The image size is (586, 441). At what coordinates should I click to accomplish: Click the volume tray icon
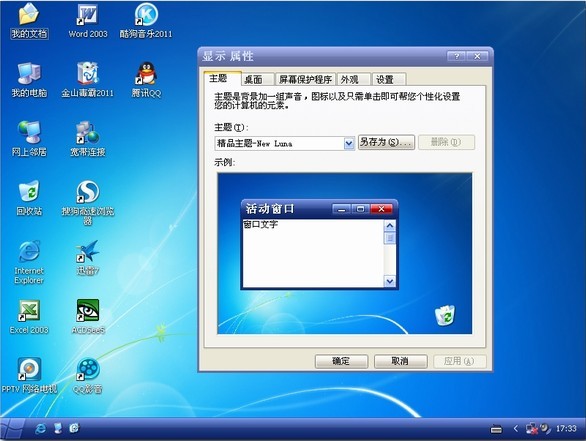tap(545, 429)
